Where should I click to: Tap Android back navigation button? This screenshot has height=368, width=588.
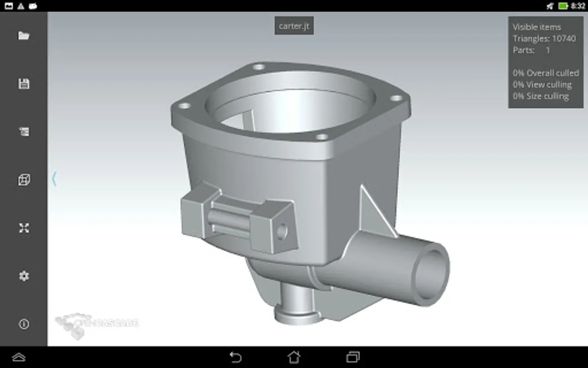tap(236, 357)
